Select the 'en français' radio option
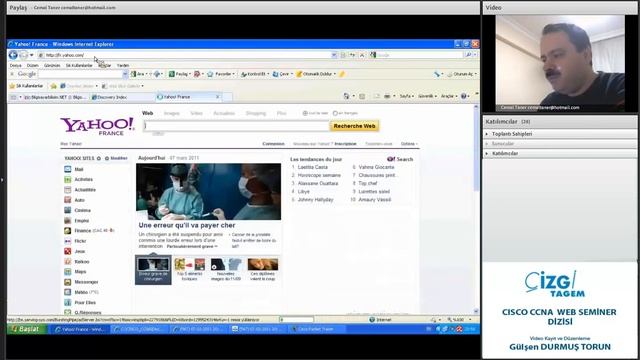Image resolution: width=640 pixels, height=360 pixels. point(335,113)
